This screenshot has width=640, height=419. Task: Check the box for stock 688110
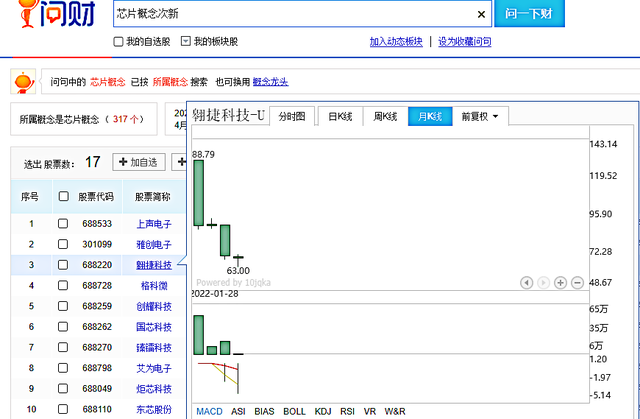(62, 409)
